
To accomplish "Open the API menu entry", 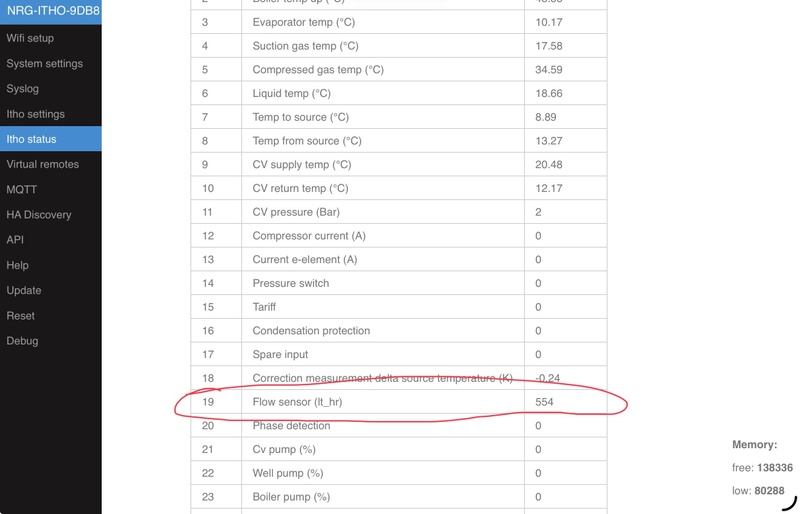I will 15,240.
